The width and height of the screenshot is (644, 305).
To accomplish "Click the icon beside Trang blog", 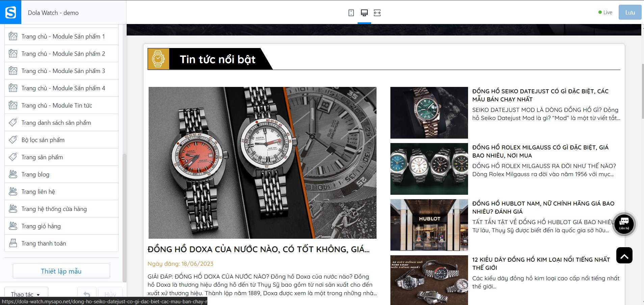I will pos(13,174).
